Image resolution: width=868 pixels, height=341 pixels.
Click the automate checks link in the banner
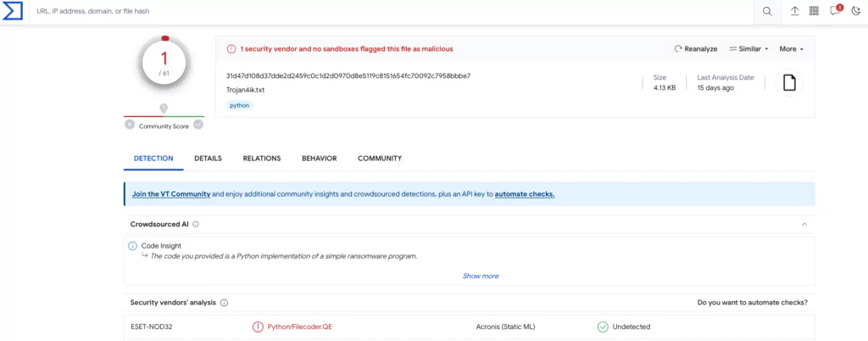525,194
